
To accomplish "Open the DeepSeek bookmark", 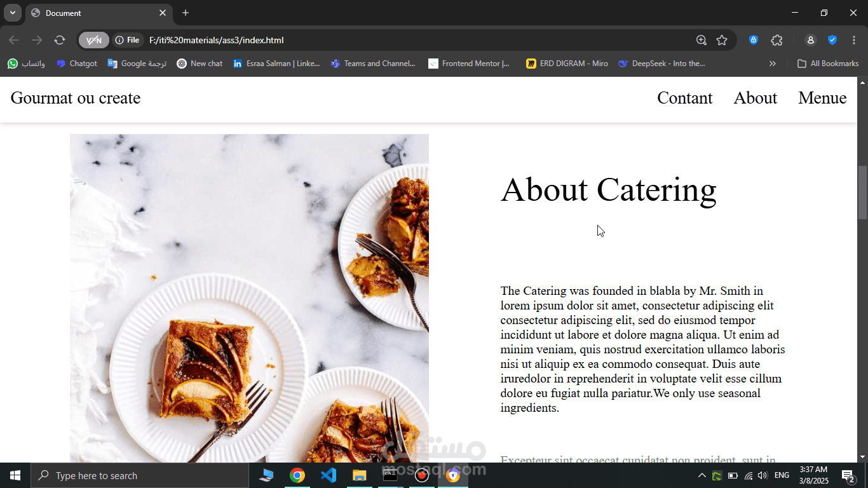I will click(661, 64).
